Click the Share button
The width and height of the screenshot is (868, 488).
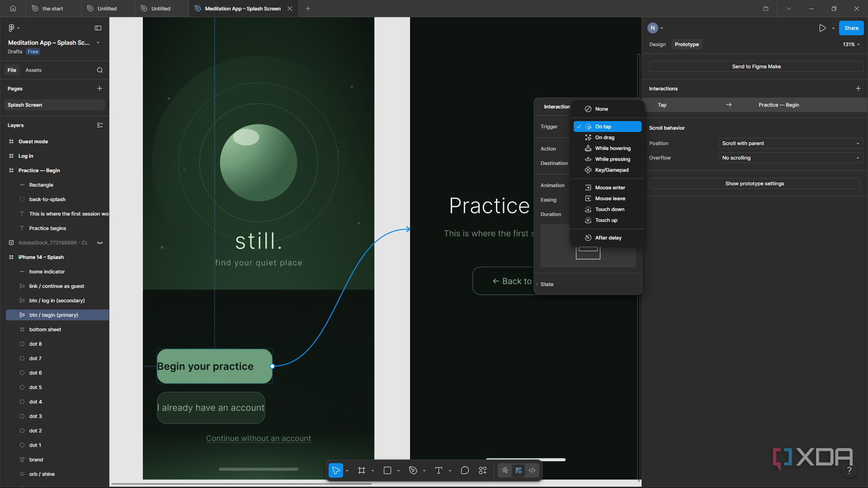pyautogui.click(x=851, y=28)
